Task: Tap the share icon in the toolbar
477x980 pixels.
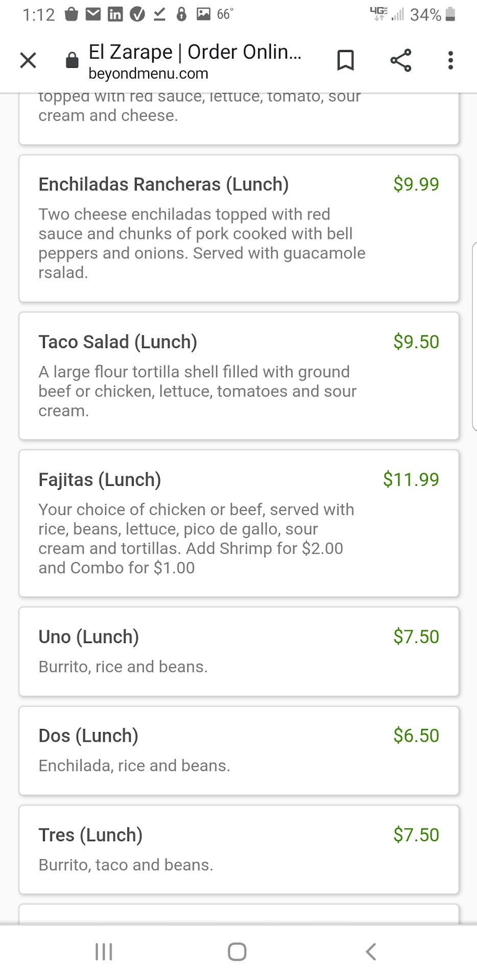Action: point(401,60)
